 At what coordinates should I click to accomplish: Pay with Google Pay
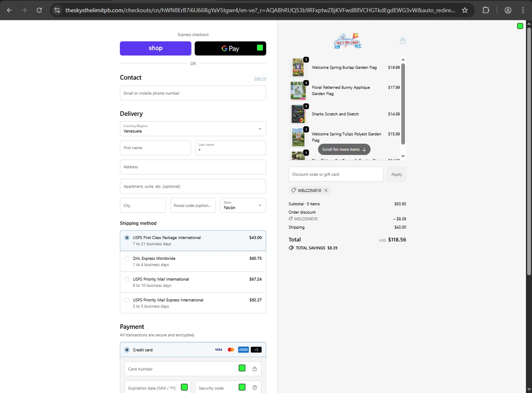coord(230,48)
